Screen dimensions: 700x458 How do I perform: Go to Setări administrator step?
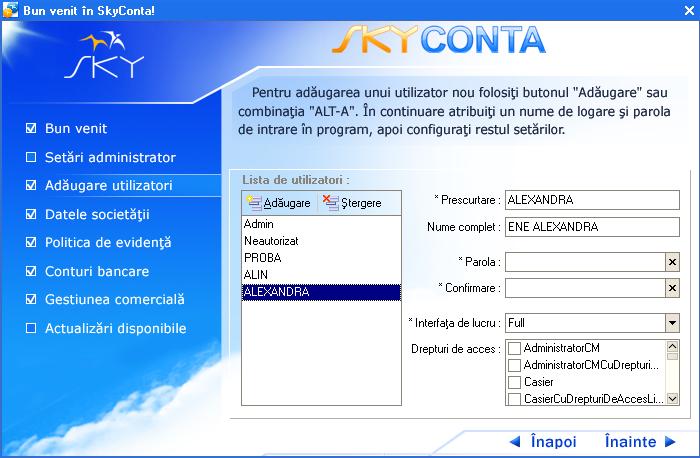click(x=110, y=157)
